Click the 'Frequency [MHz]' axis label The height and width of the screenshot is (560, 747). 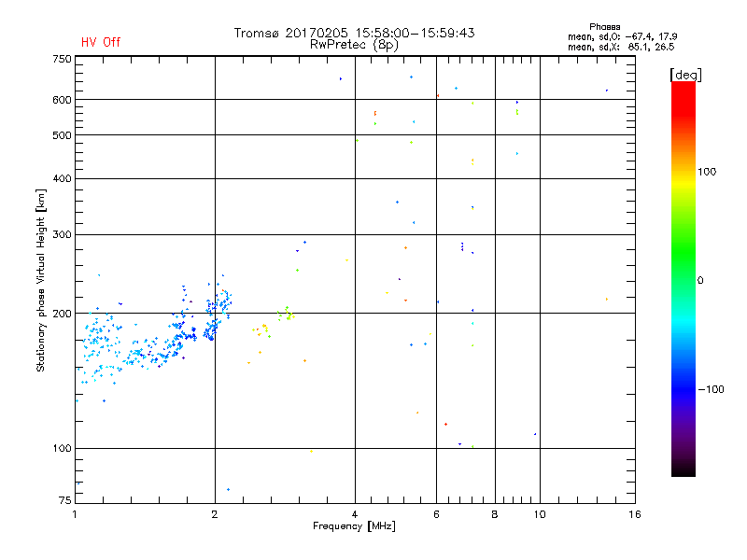(x=354, y=526)
